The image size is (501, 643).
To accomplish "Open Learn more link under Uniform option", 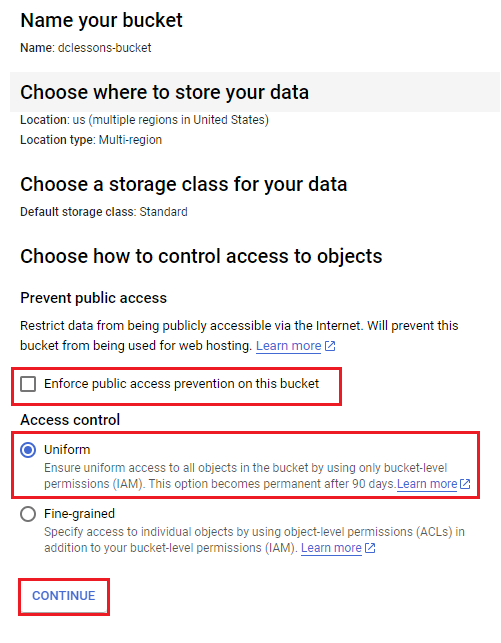I will (x=427, y=484).
